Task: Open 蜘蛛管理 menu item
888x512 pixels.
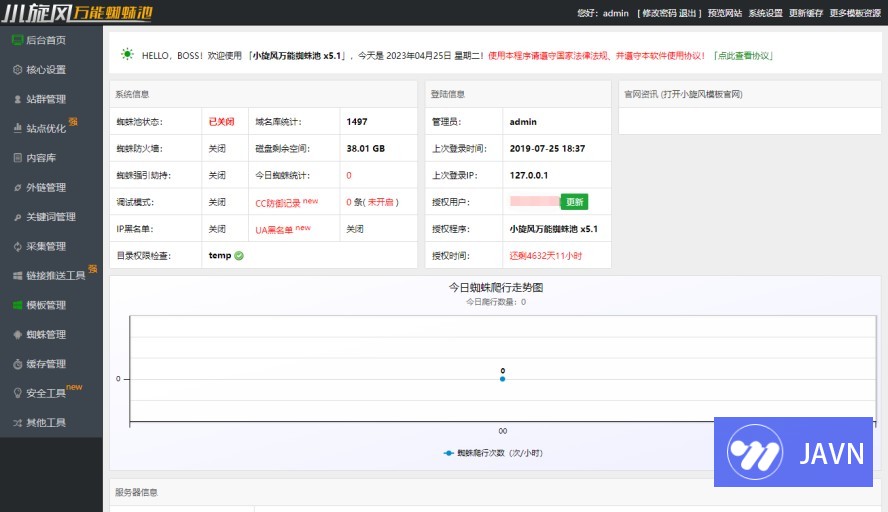Action: pos(45,335)
